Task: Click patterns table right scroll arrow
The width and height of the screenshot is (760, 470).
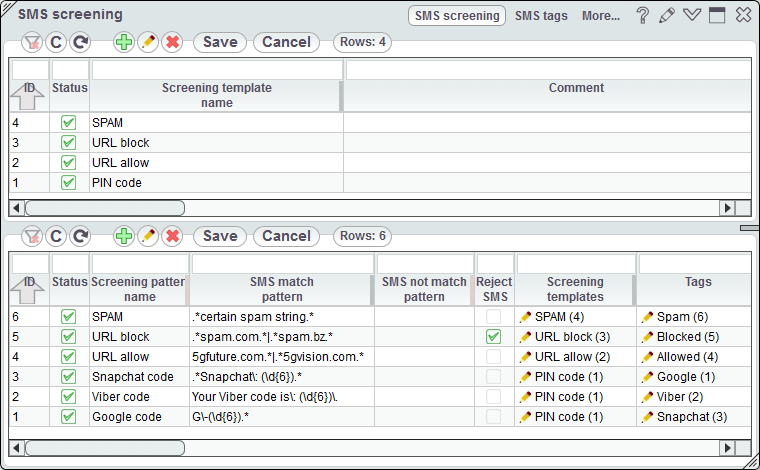Action: 727,448
